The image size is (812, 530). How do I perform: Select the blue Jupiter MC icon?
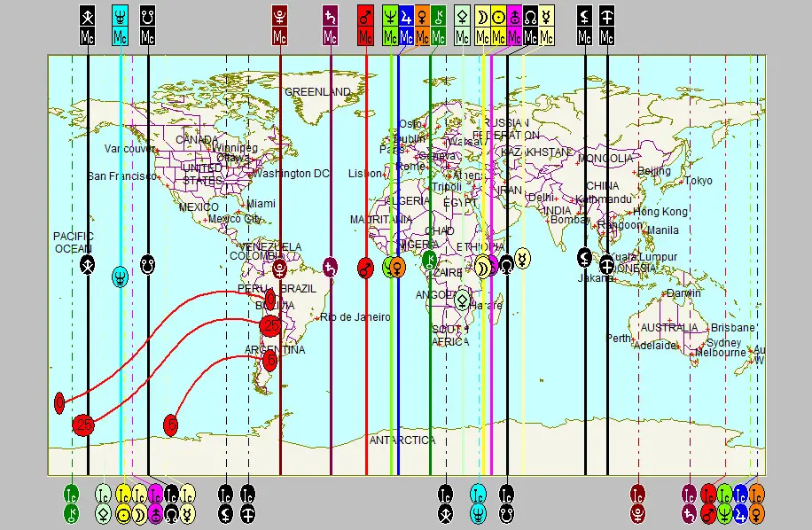[x=406, y=26]
